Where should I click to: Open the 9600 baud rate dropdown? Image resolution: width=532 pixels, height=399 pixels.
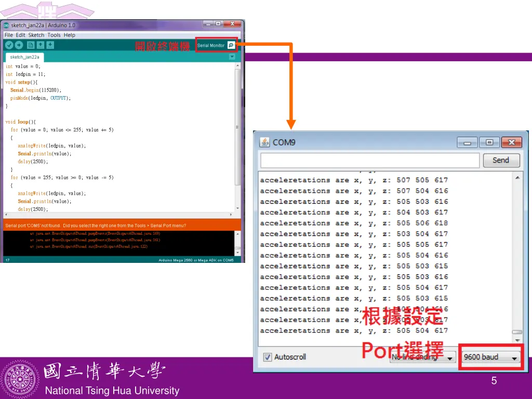pos(490,357)
